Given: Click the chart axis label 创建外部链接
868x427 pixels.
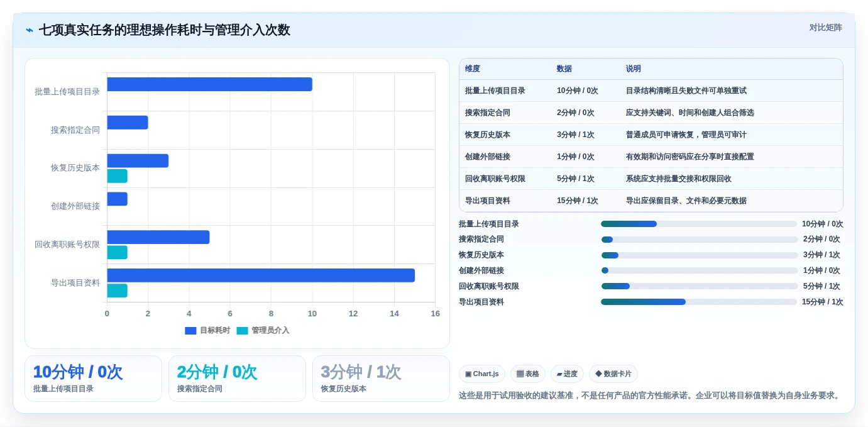Looking at the screenshot, I should point(75,206).
